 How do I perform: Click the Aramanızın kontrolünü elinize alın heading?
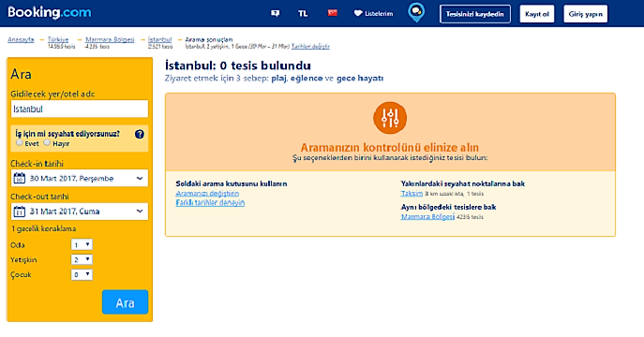point(390,147)
